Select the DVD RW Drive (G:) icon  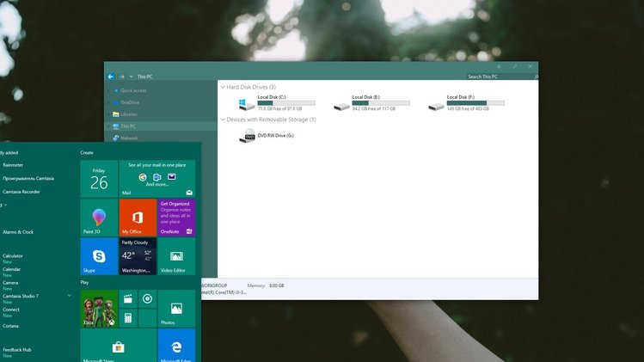pos(247,136)
